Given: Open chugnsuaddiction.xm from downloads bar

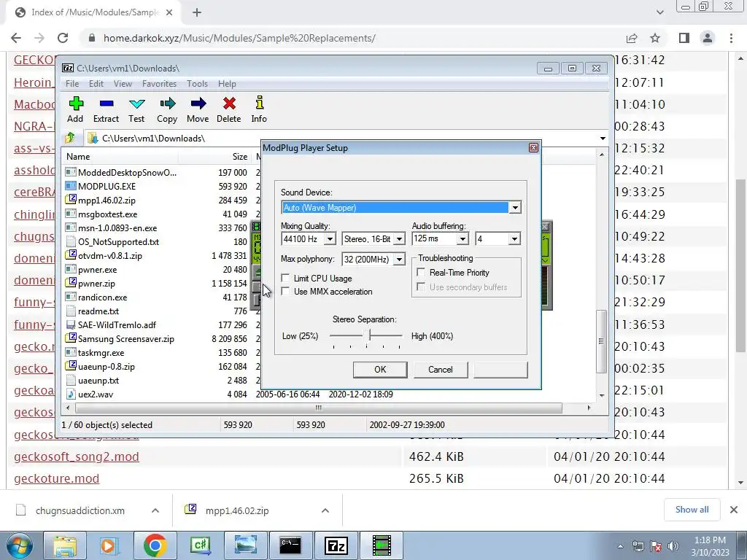Looking at the screenshot, I should pos(80,510).
